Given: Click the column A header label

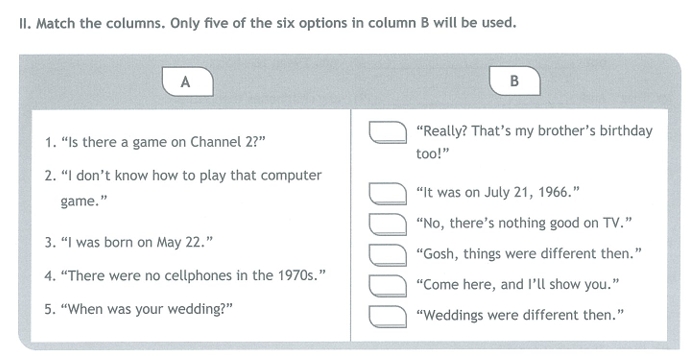Looking at the screenshot, I should point(188,82).
